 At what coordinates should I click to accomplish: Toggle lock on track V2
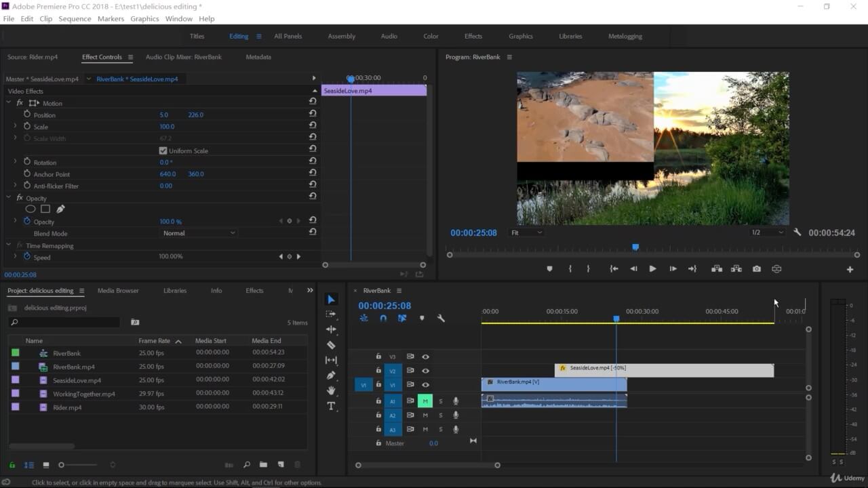378,371
